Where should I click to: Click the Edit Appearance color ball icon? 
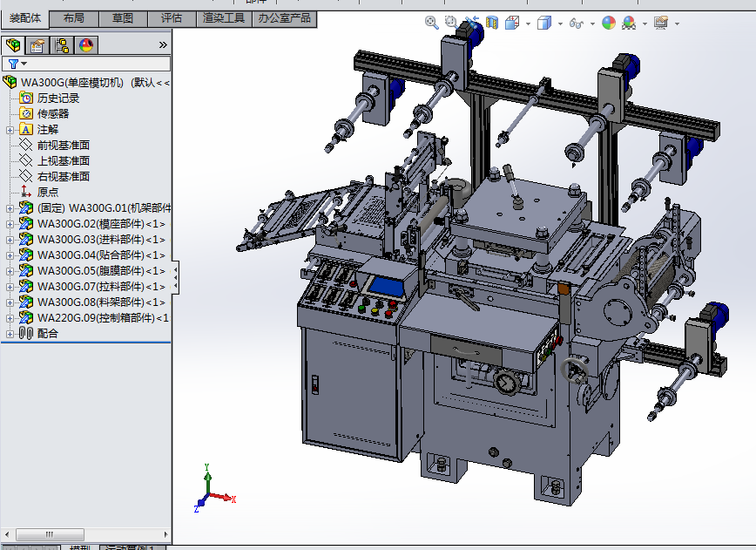[608, 23]
